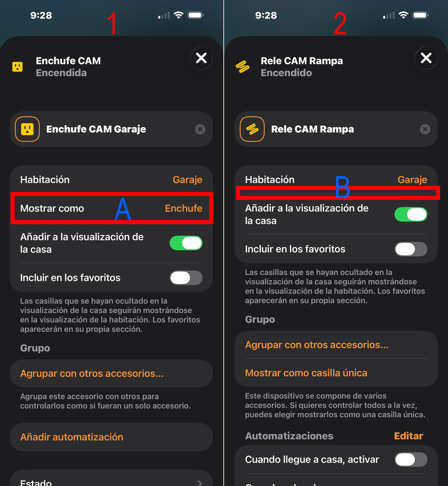Clear the Rele CAM Rampa name field

(x=425, y=129)
